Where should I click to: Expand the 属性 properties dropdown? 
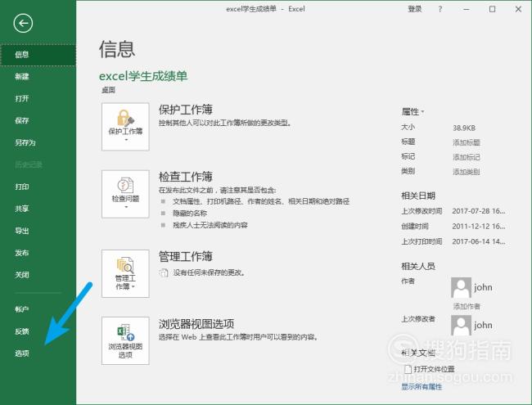click(413, 111)
